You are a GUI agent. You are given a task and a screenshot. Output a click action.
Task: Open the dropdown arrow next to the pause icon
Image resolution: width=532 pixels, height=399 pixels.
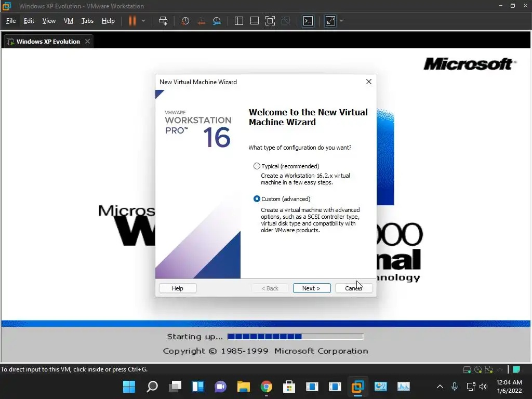click(143, 21)
